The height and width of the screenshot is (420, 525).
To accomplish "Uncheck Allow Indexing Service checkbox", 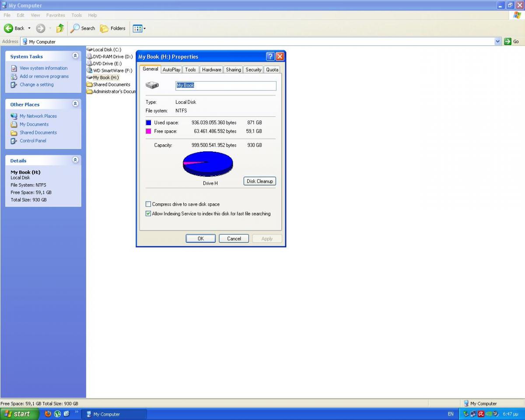I will pos(148,214).
